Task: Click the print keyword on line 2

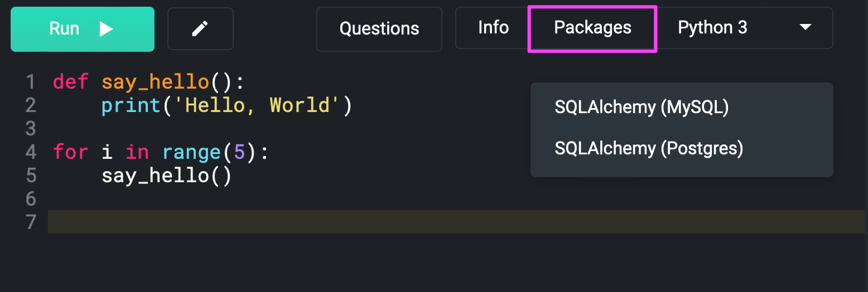Action: (x=131, y=105)
